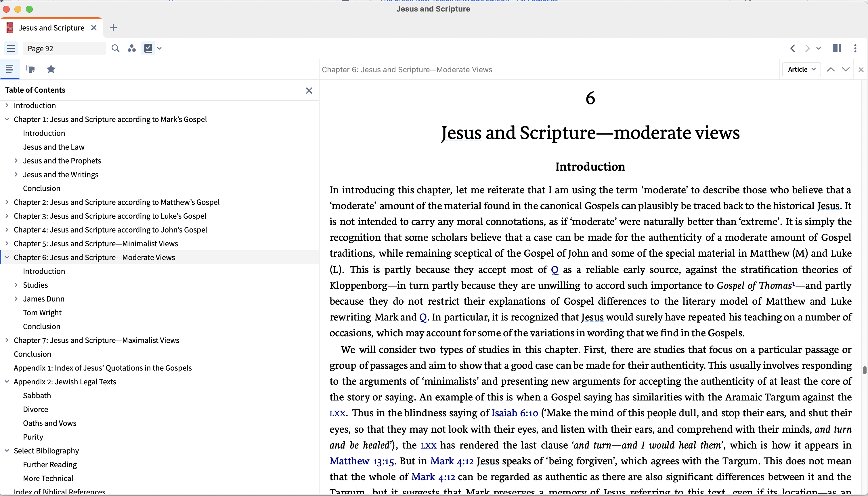Click the parallel resources icon
This screenshot has width=868, height=496.
132,48
